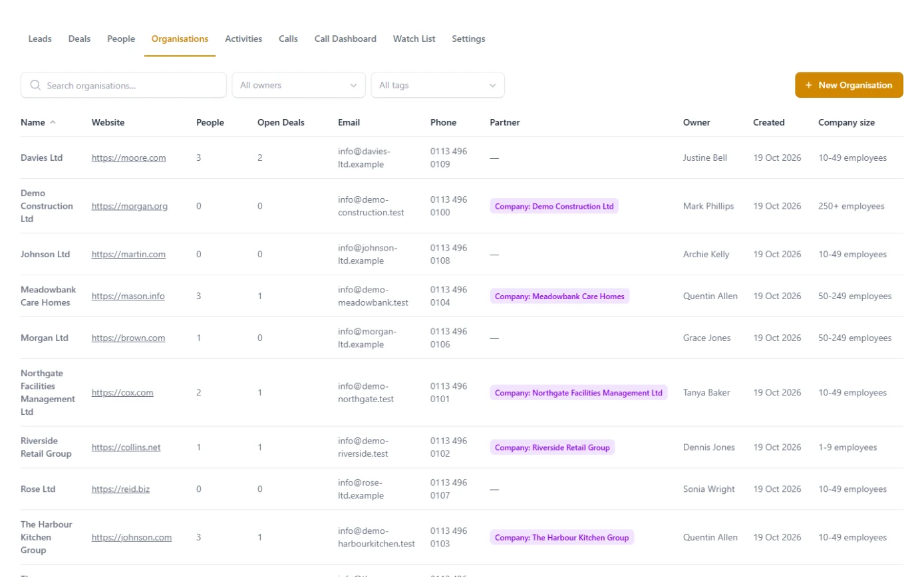Click the plus icon in New Organisation
The width and height of the screenshot is (924, 577).
[809, 85]
